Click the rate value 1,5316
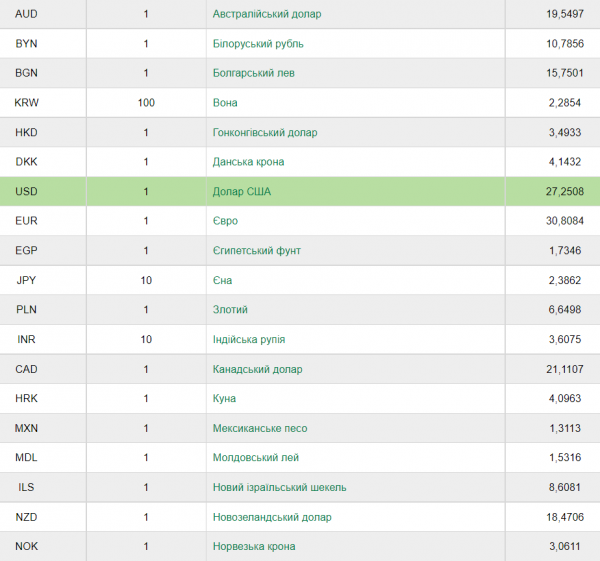This screenshot has height=561, width=600. point(565,457)
